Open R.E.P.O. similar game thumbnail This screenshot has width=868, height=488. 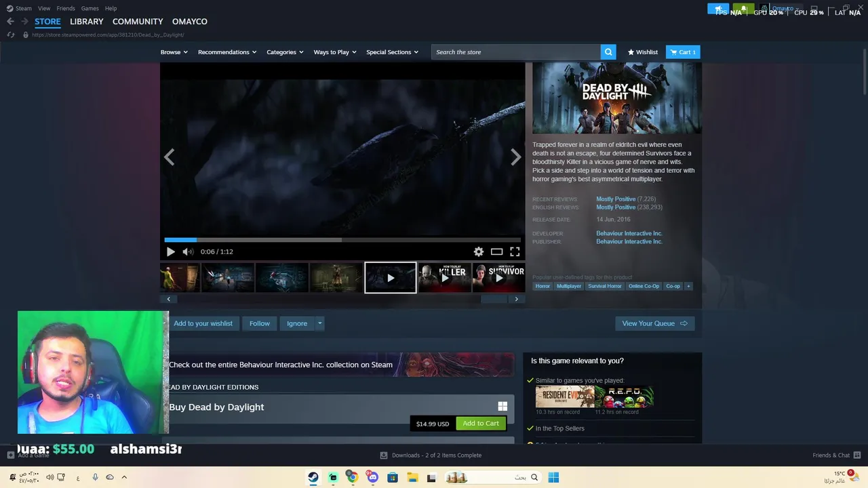[625, 397]
